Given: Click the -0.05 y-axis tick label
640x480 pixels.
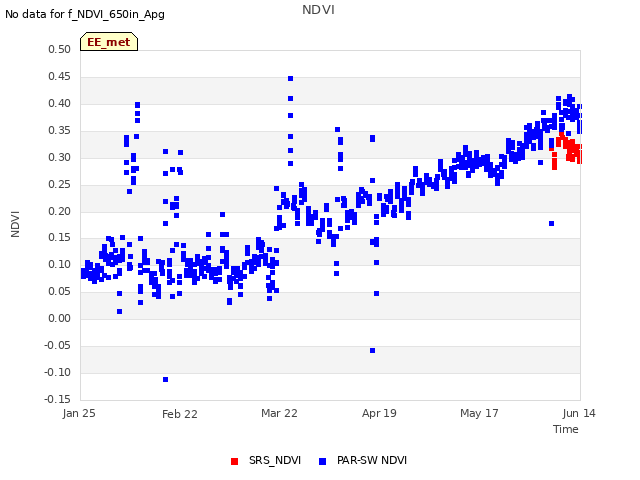Looking at the screenshot, I should (58, 345).
